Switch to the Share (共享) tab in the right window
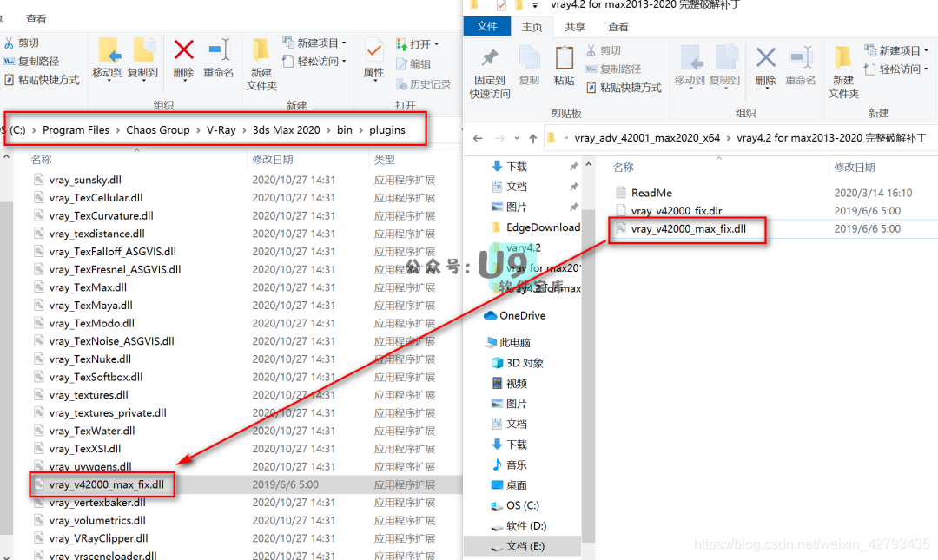Image resolution: width=938 pixels, height=560 pixels. 575,26
